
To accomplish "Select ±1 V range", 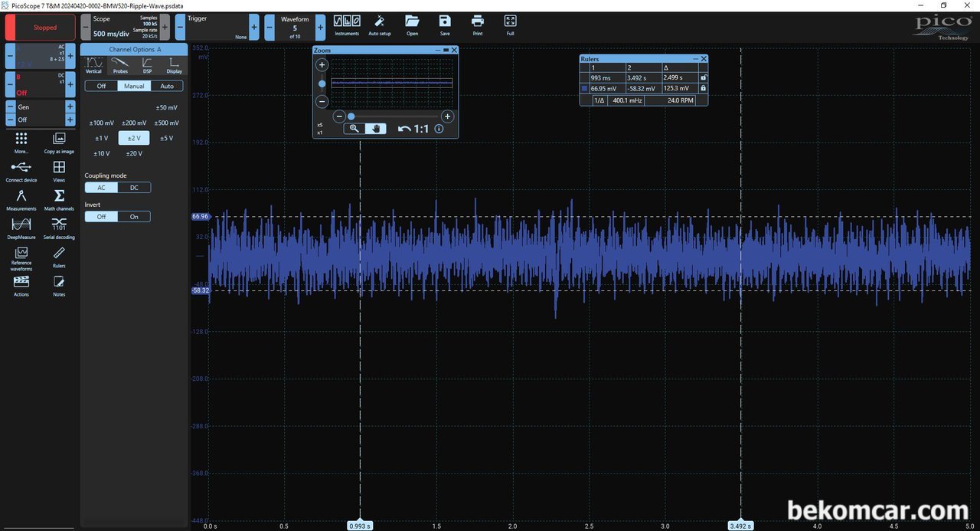I will click(102, 138).
